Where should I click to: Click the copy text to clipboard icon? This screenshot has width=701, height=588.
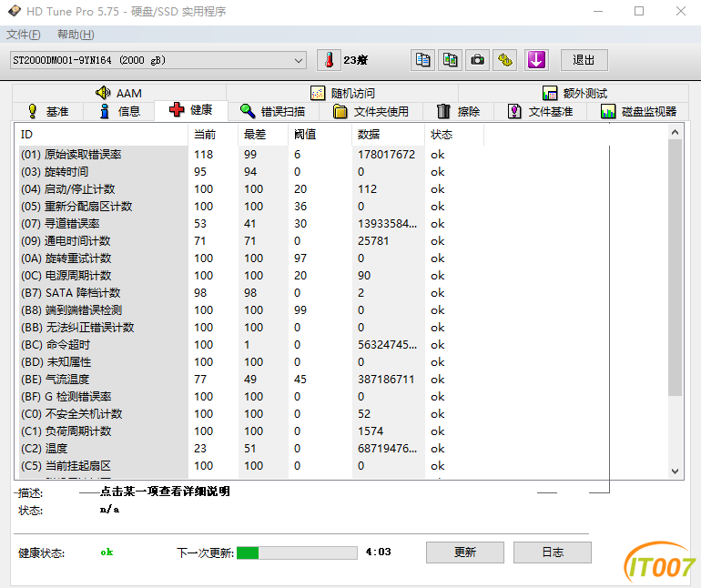422,60
